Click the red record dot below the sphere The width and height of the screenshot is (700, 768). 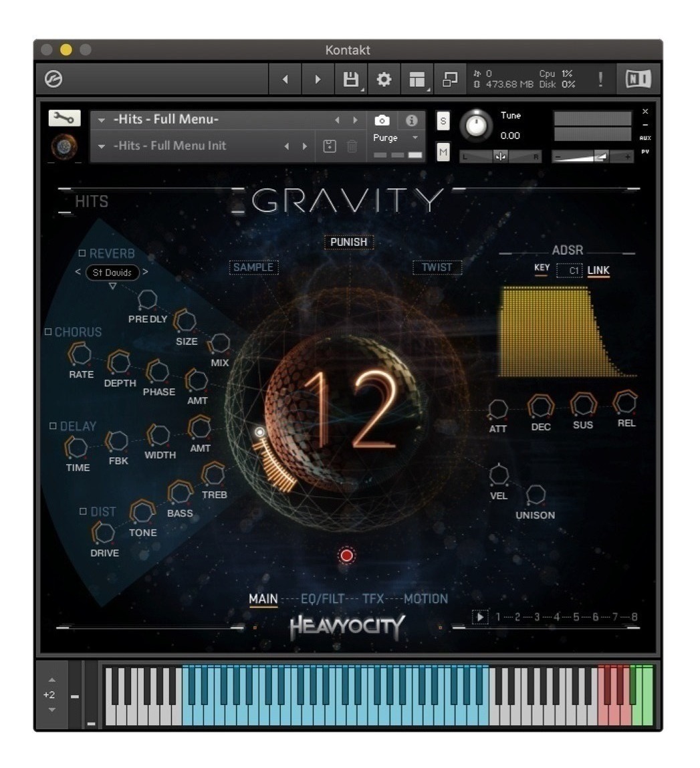coord(347,555)
